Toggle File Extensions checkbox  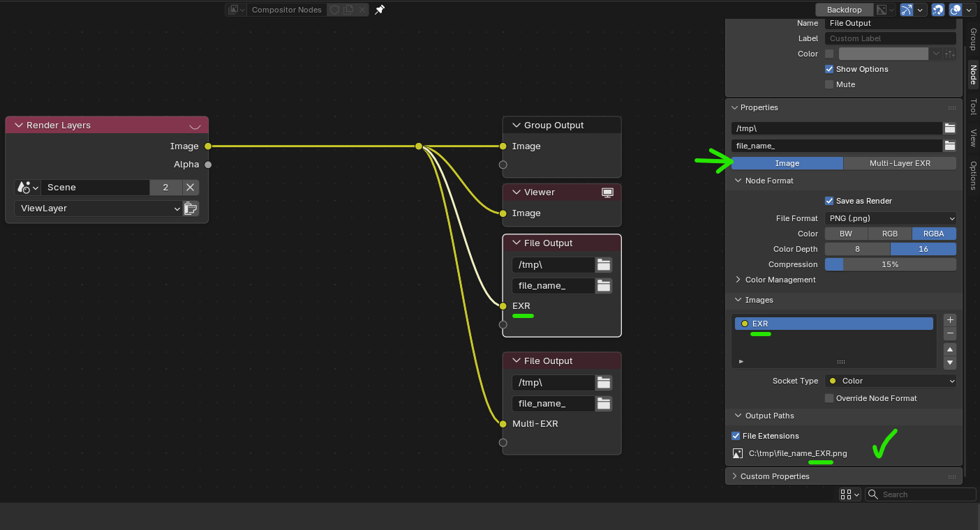coord(736,436)
